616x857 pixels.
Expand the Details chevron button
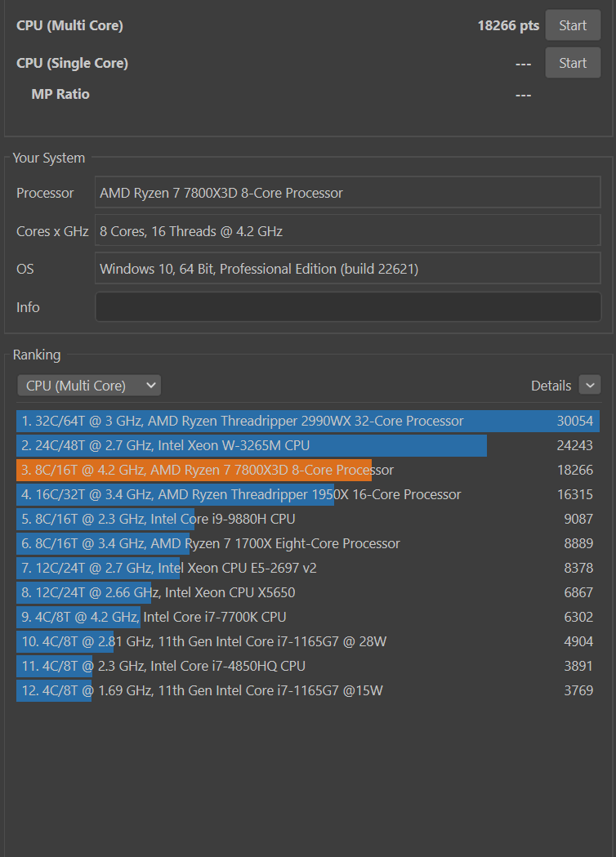tap(590, 385)
